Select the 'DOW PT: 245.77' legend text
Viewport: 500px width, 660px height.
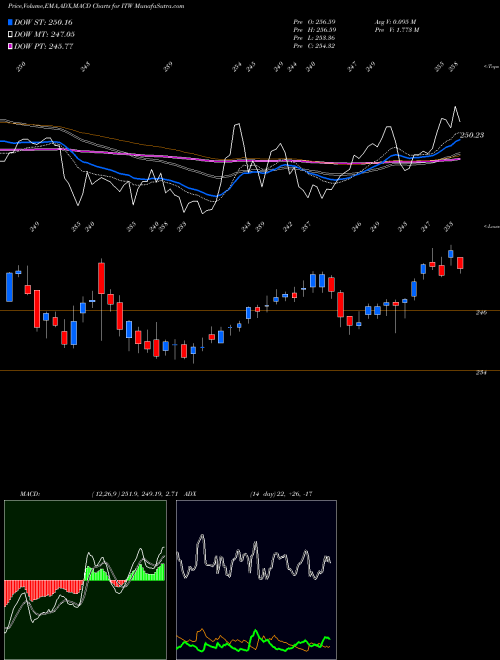pos(43,46)
